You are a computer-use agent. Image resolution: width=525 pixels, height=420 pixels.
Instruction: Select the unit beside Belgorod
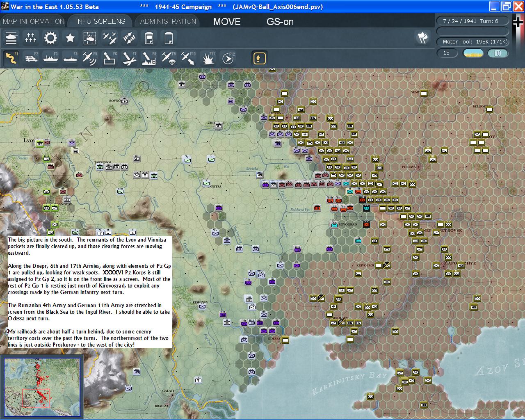[x=489, y=109]
